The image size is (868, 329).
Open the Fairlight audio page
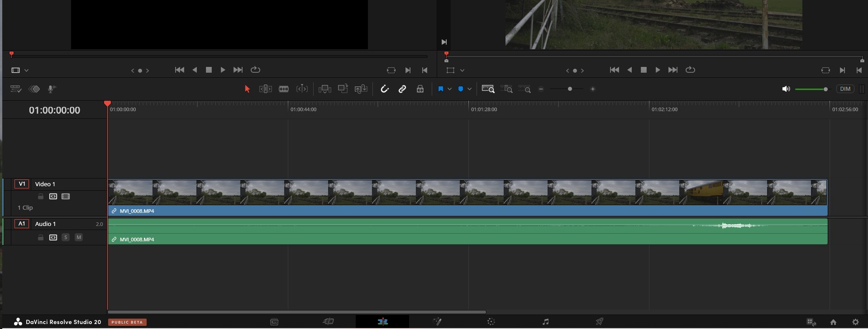545,322
